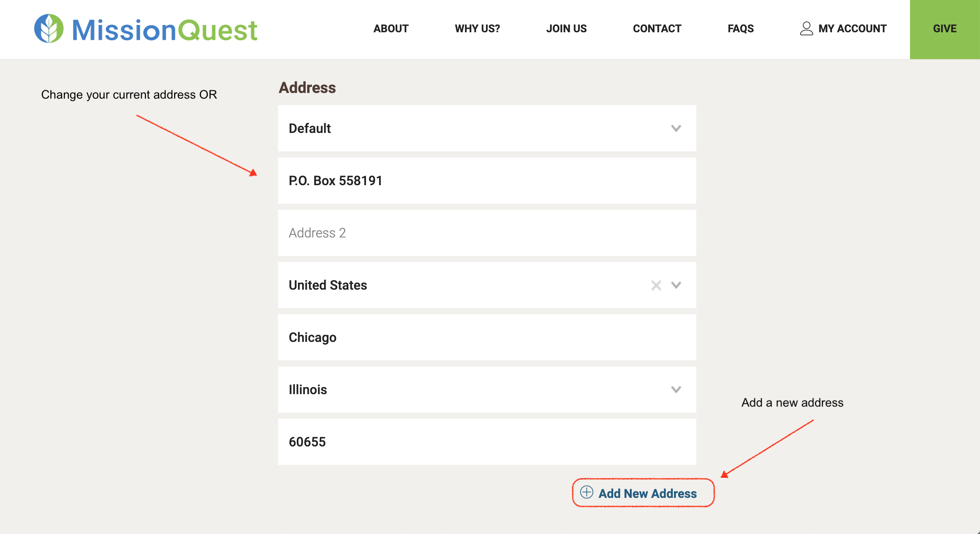This screenshot has width=980, height=534.
Task: Click the plus circle icon beside Add New Address
Action: [x=586, y=492]
